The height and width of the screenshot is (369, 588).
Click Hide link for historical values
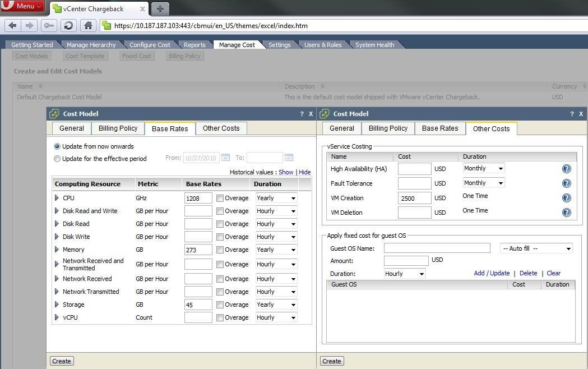(x=304, y=172)
